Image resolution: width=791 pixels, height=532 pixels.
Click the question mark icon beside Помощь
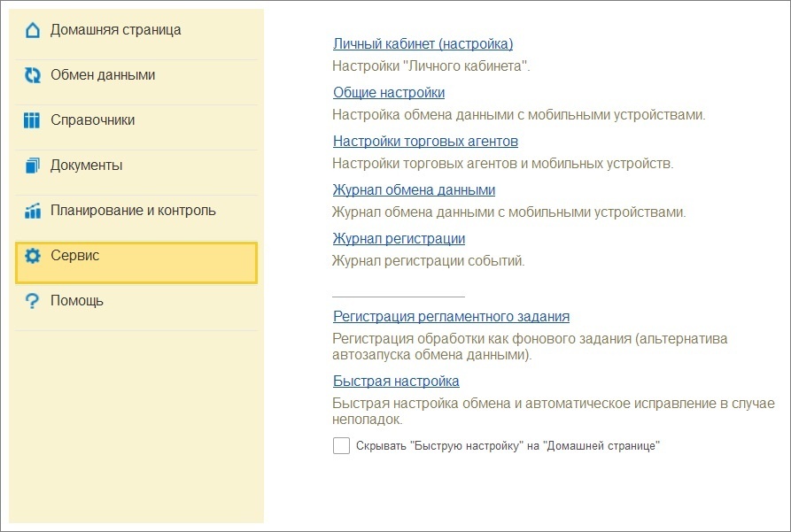(x=33, y=301)
